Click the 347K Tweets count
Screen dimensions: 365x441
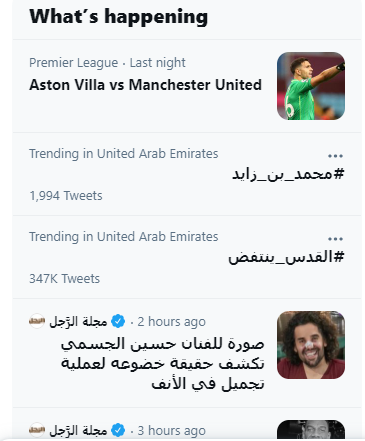(x=65, y=279)
